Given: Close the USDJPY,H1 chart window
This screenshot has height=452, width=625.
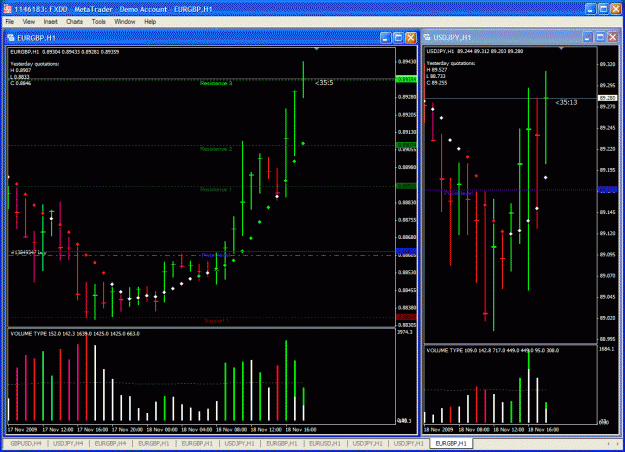Looking at the screenshot, I should coord(613,37).
